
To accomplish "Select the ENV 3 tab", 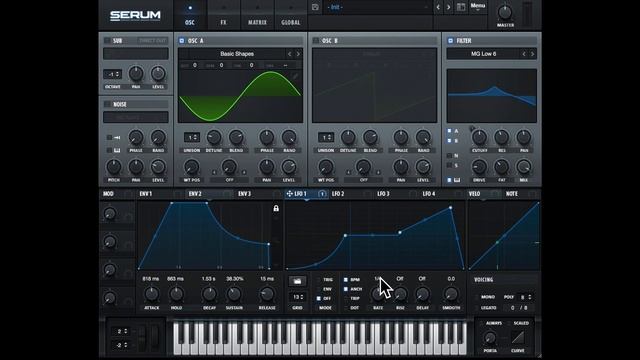I will 244,194.
